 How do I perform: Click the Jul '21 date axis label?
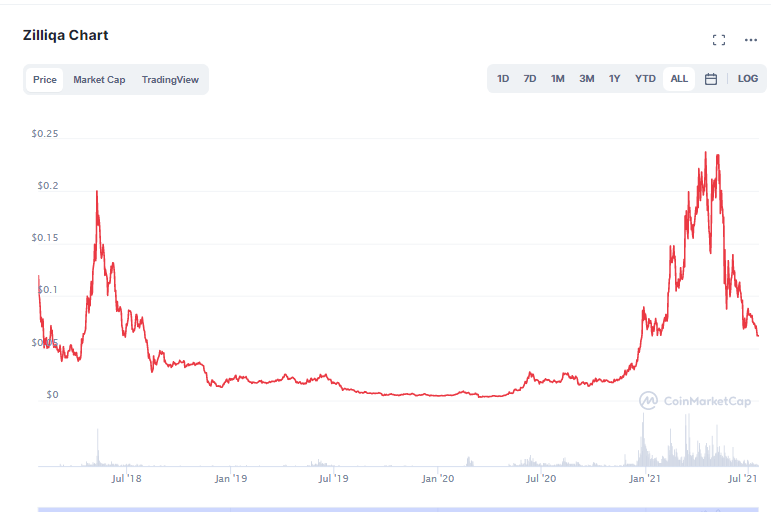point(742,479)
